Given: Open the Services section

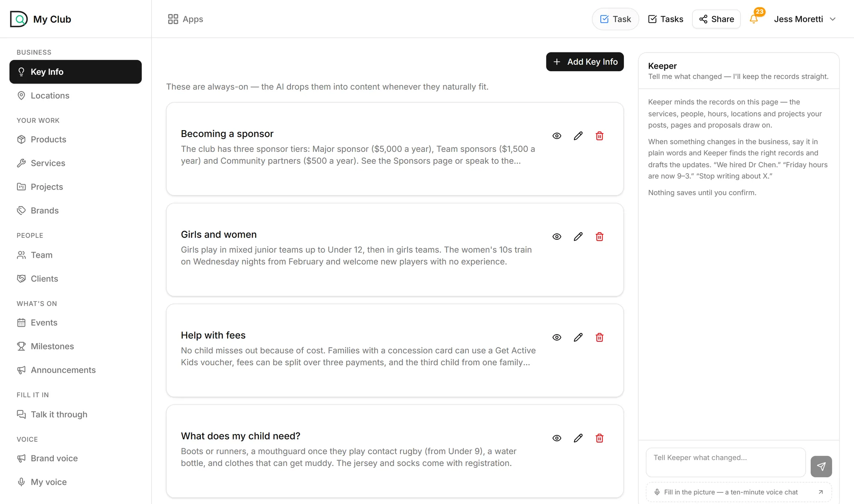Looking at the screenshot, I should [76, 163].
